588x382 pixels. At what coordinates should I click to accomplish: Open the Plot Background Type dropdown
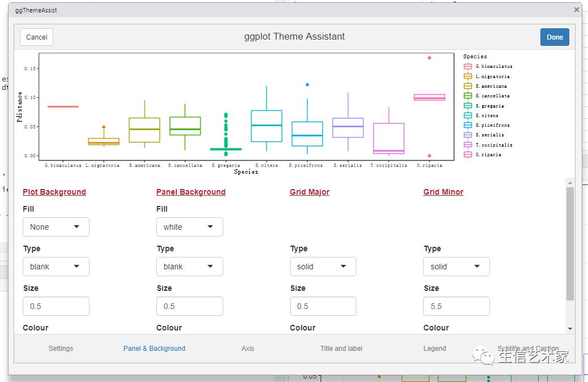[56, 266]
